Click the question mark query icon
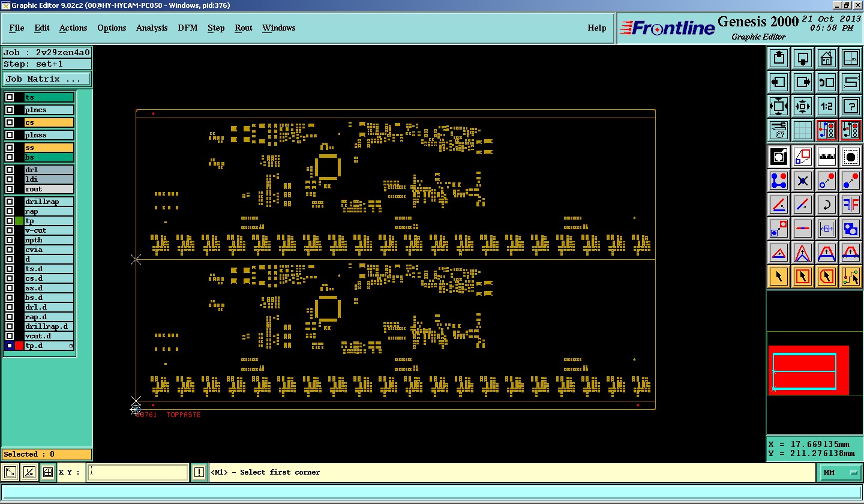 tap(851, 106)
